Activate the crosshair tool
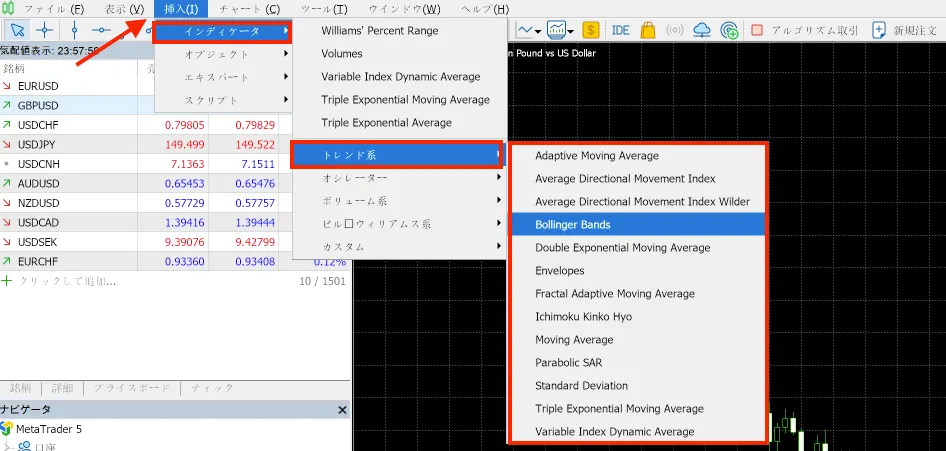The height and width of the screenshot is (451, 946). tap(44, 30)
